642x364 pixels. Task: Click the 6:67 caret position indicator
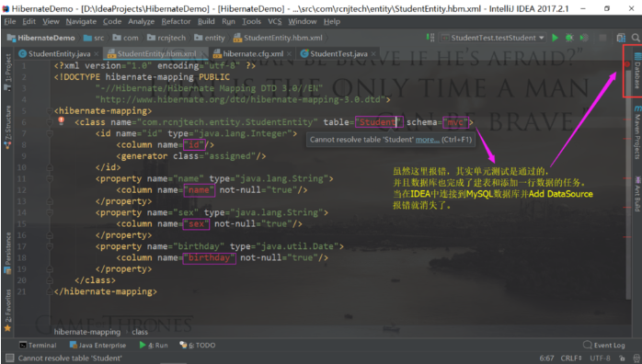pos(546,358)
